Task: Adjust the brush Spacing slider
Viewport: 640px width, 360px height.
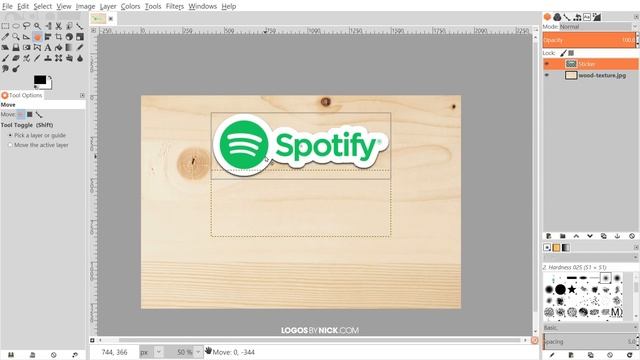Action: pos(590,341)
